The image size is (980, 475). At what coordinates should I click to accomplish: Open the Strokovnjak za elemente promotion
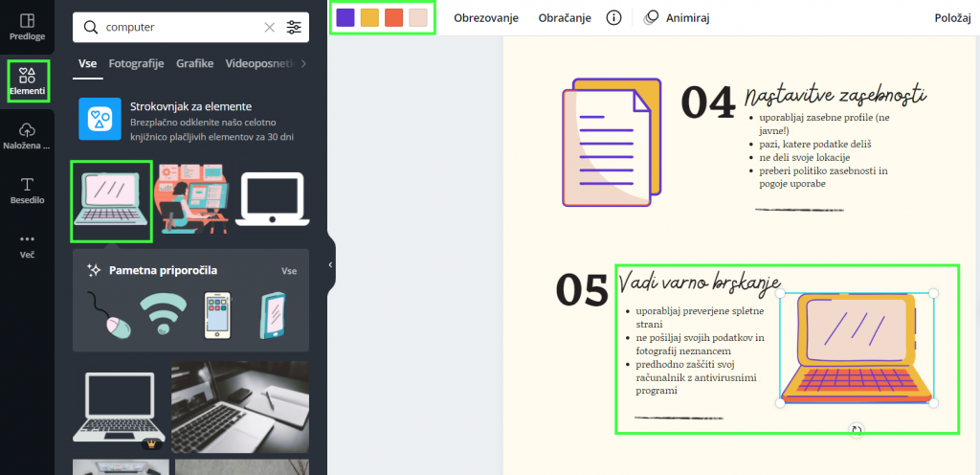[190, 122]
